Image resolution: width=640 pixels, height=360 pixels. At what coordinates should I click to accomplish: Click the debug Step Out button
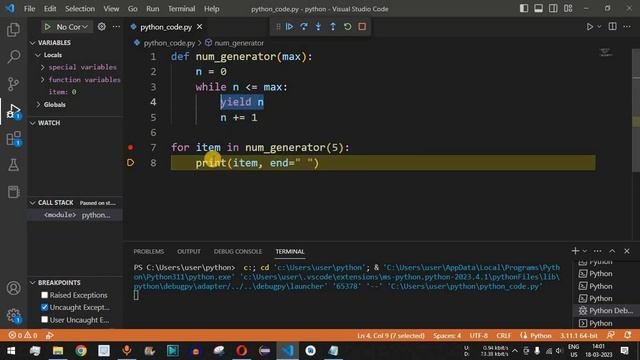point(333,27)
